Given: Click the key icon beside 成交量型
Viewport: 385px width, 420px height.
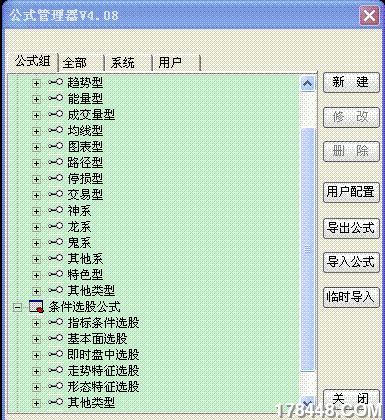Looking at the screenshot, I should [55, 114].
